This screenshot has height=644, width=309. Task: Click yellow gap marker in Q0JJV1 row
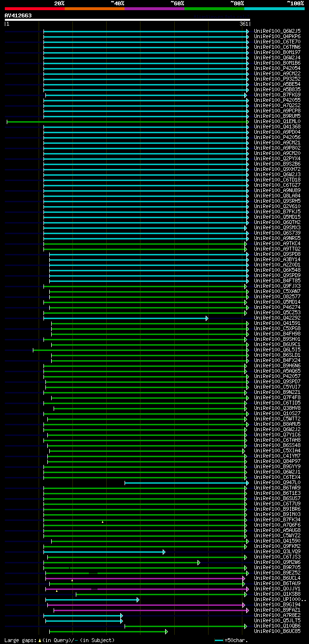[56, 590]
